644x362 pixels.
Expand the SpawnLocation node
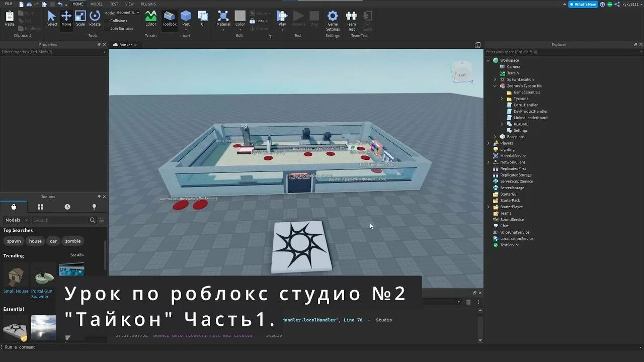click(495, 79)
